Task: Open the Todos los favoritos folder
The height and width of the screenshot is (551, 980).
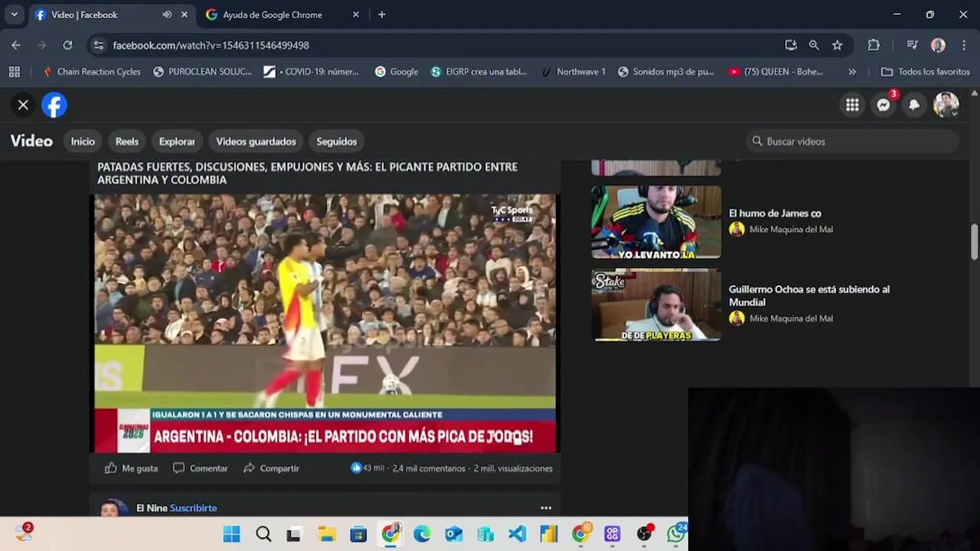Action: (926, 71)
